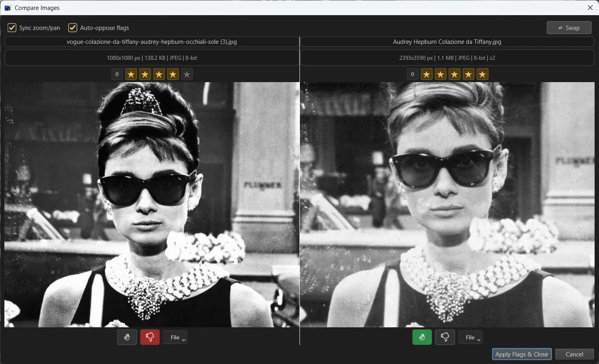The width and height of the screenshot is (599, 364).
Task: Flag the left image as pick
Action: tap(127, 337)
